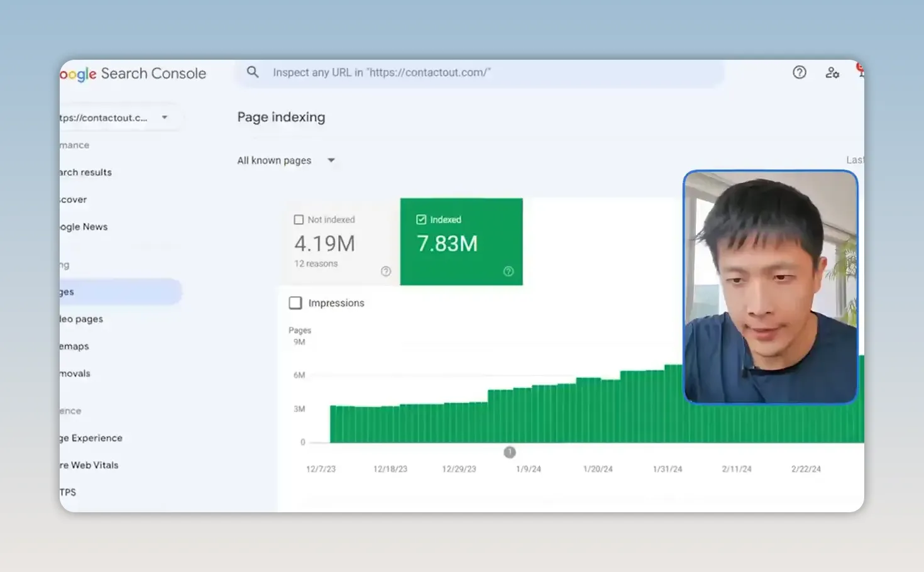Open Search results in sidebar

point(86,172)
